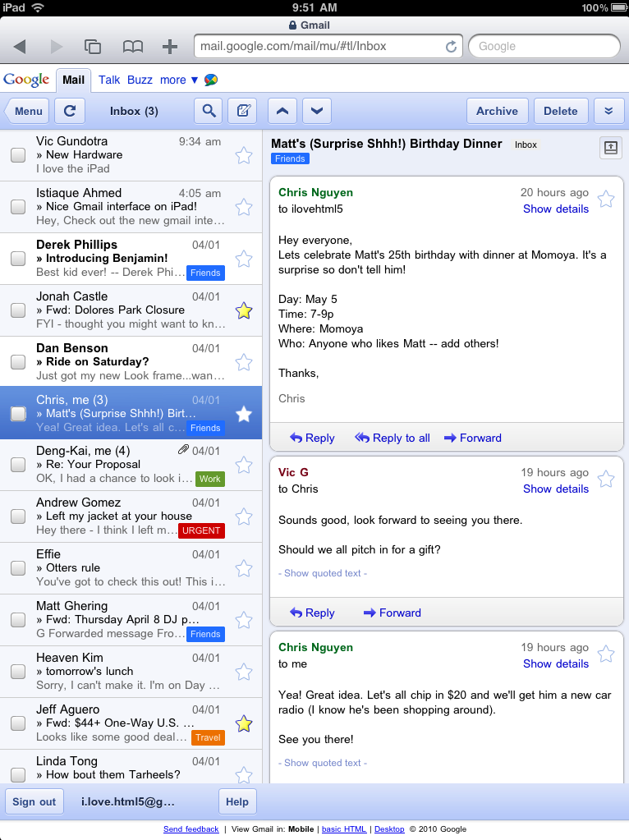Unstar the Jonah Castle email

pos(244,310)
